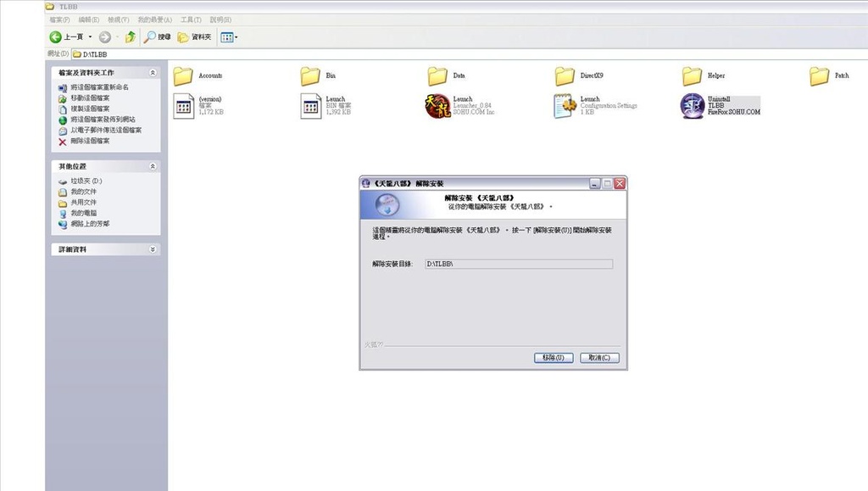Image resolution: width=868 pixels, height=491 pixels.
Task: Open the Edit (編輯) menu
Action: (x=88, y=20)
